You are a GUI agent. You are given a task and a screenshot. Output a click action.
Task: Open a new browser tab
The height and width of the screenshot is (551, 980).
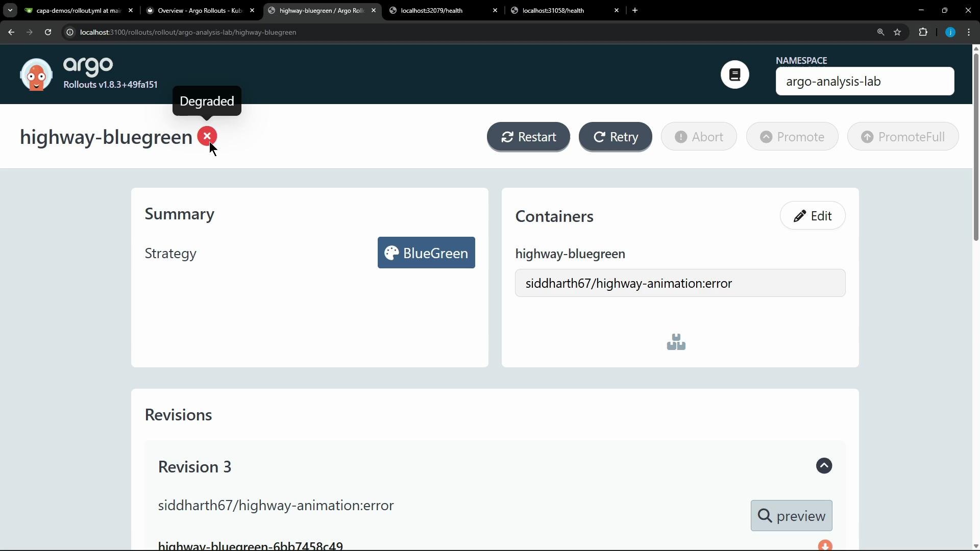tap(635, 10)
